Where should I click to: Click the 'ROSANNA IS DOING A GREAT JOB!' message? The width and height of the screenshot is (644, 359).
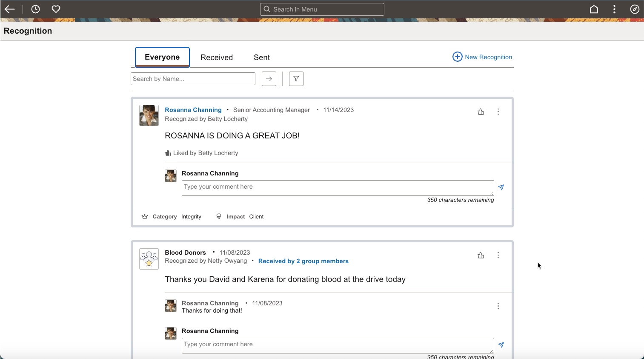[232, 136]
